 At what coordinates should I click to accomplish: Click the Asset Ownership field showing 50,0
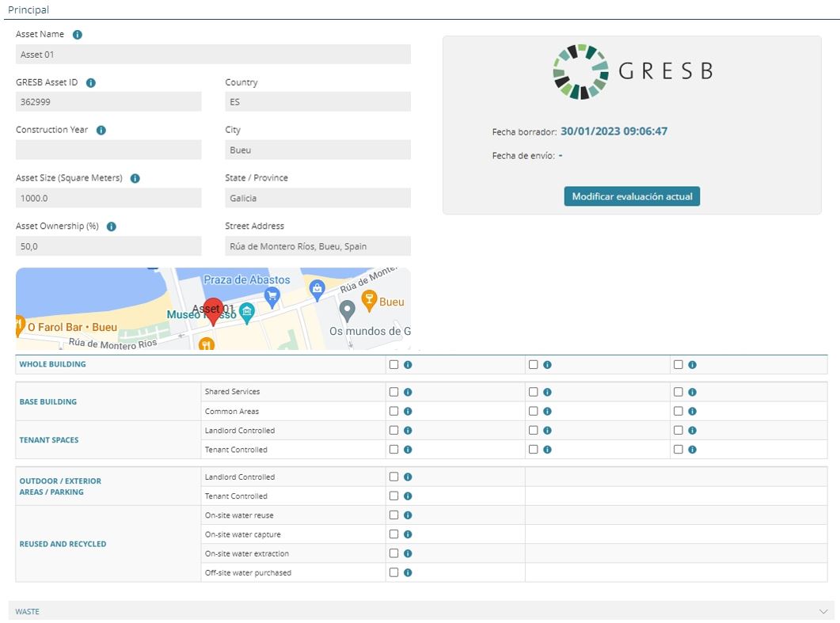click(108, 246)
